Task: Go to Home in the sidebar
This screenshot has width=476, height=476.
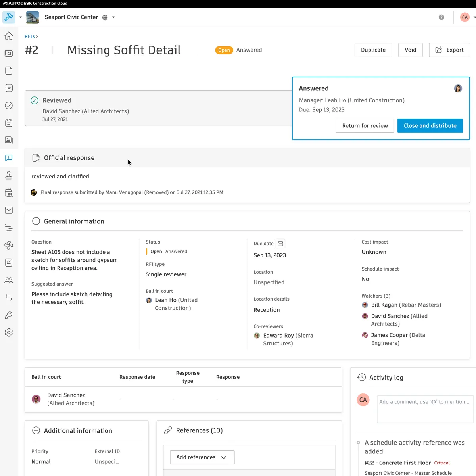Action: (9, 36)
